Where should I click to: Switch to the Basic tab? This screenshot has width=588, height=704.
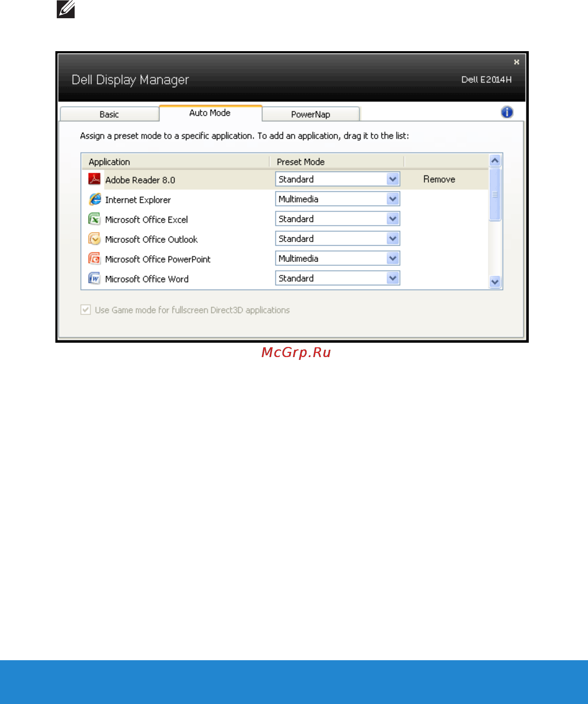point(109,114)
